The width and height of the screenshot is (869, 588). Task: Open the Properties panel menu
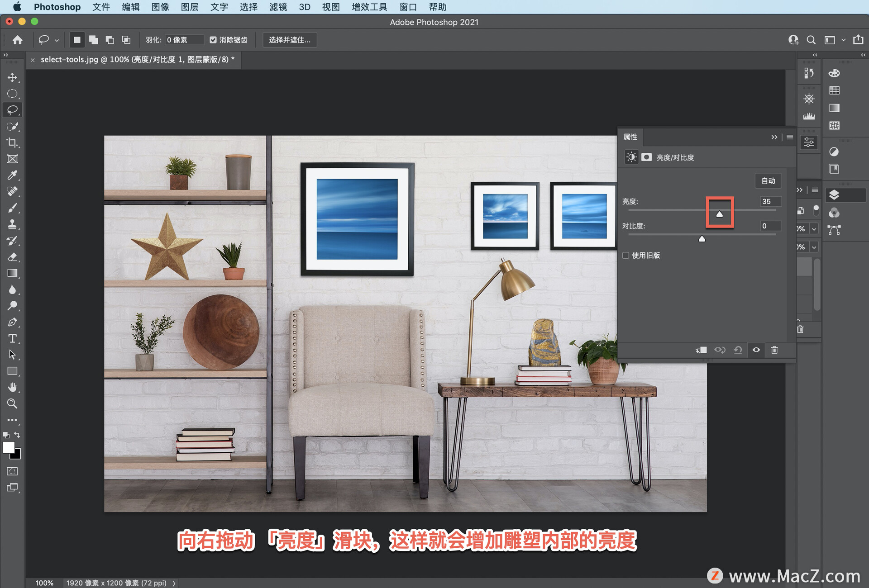click(790, 137)
